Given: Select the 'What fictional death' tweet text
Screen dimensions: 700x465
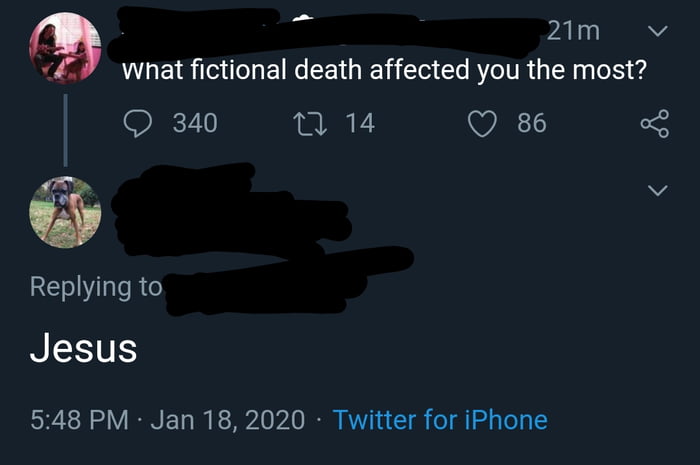Looking at the screenshot, I should [383, 72].
